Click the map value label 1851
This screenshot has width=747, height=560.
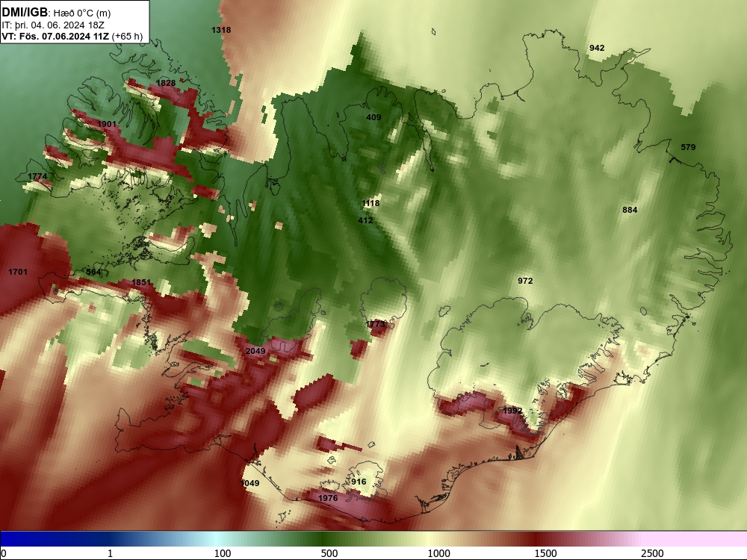coord(141,282)
